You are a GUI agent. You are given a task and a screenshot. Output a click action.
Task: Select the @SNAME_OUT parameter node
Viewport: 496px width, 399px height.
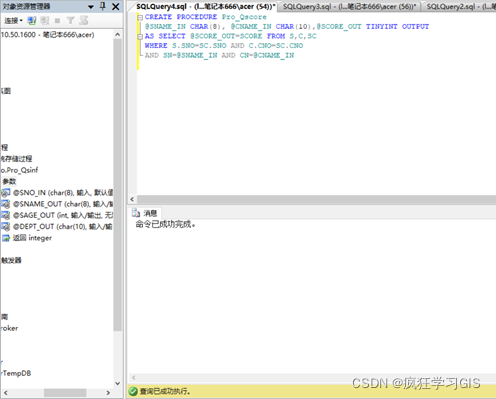pos(63,204)
